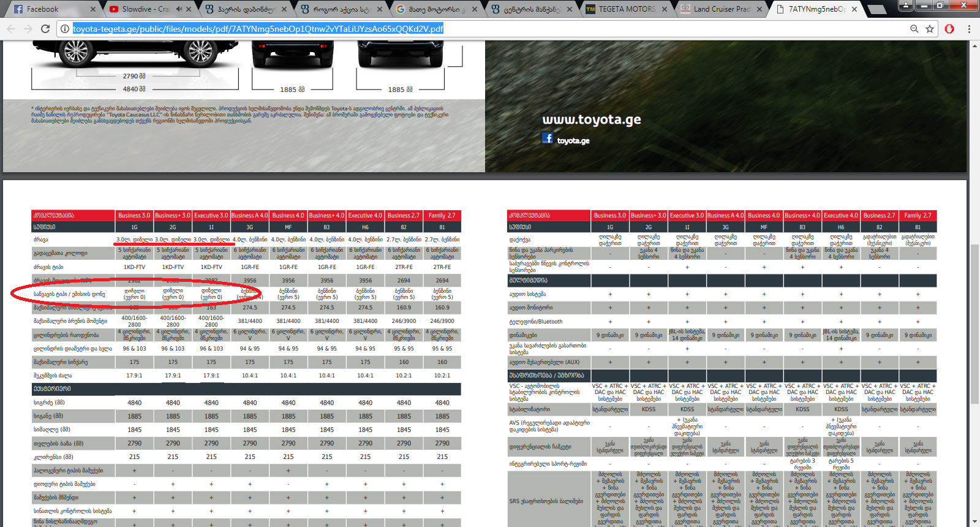980x527 pixels.
Task: Click the 'სიგანე (მმ)' row label
Action: (x=48, y=416)
